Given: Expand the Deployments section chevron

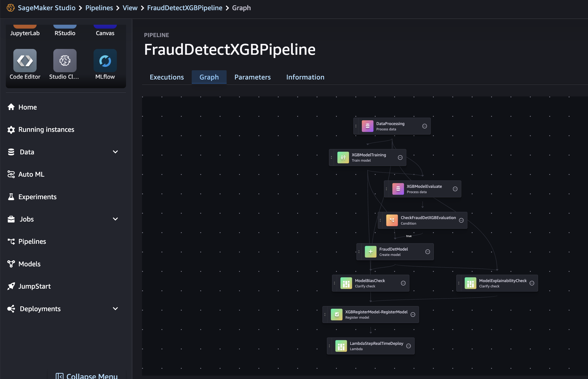Looking at the screenshot, I should click(x=115, y=309).
